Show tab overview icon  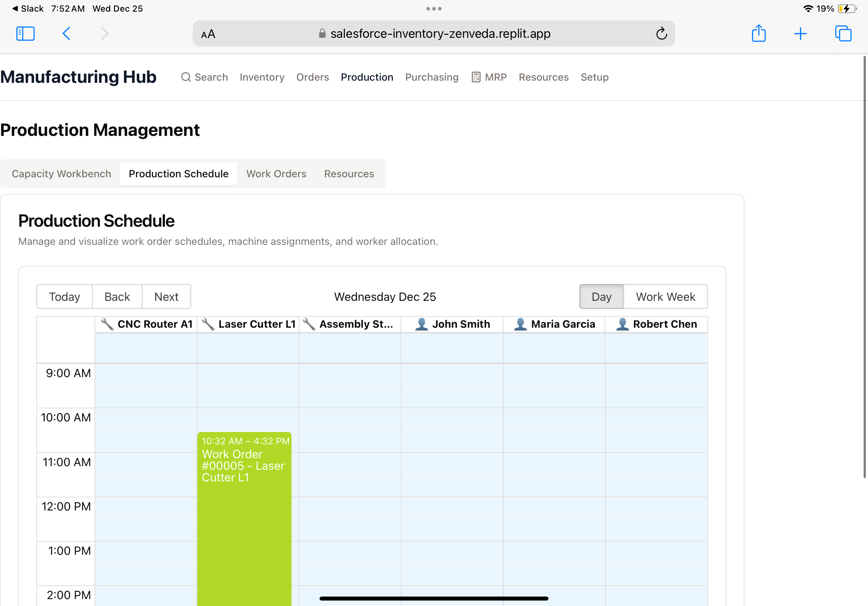tap(843, 34)
